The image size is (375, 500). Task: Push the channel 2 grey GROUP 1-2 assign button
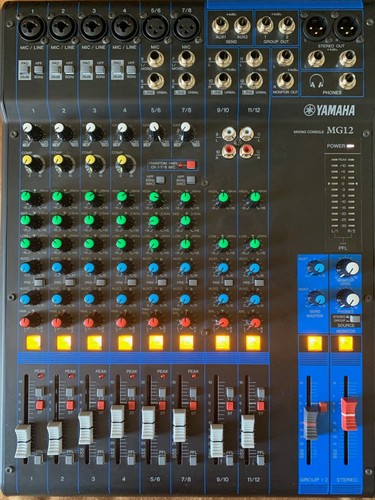tap(70, 392)
